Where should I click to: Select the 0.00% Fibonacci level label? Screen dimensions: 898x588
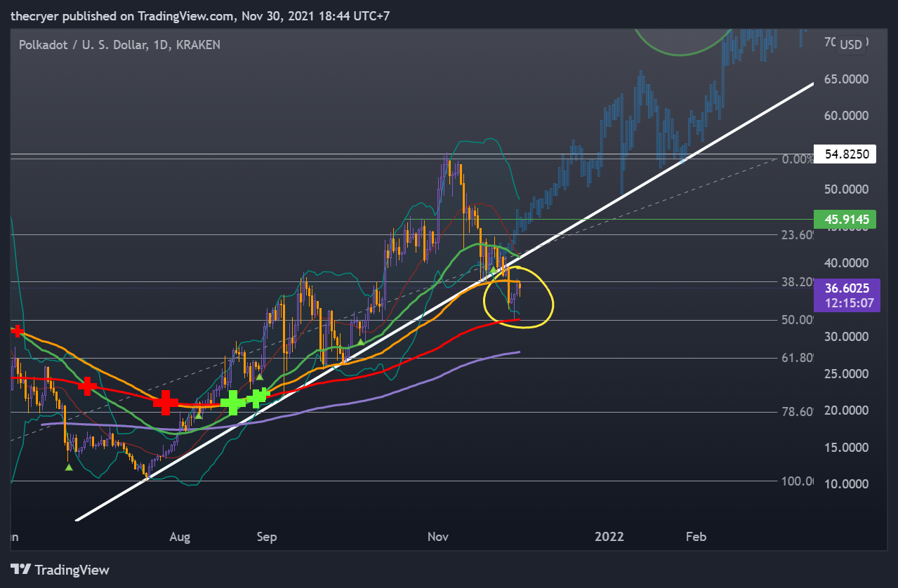click(798, 159)
